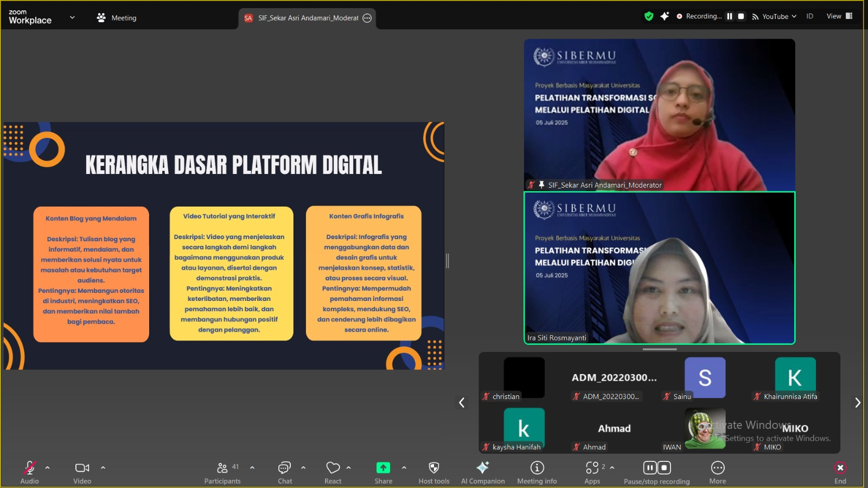Expand the Apps options caret
Image resolution: width=868 pixels, height=488 pixels.
(612, 467)
